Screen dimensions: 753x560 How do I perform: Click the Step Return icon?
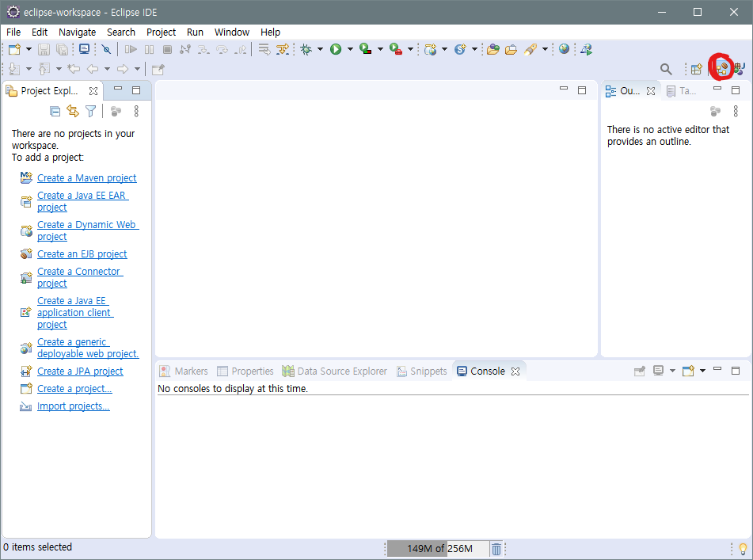click(241, 49)
